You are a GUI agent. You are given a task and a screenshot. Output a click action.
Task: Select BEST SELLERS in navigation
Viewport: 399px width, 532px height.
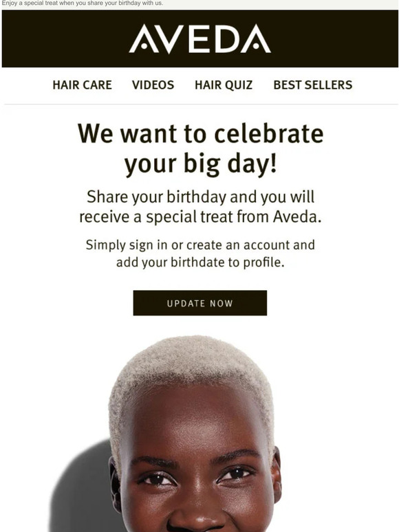[313, 85]
